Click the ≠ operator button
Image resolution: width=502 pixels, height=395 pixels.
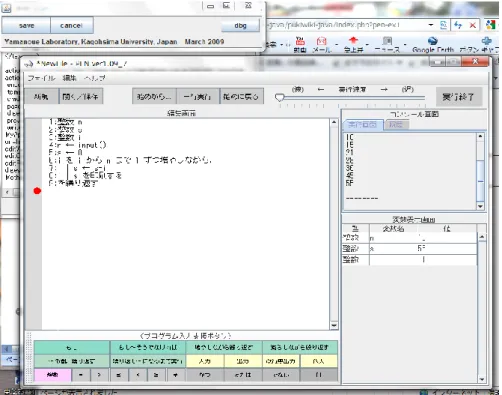[x=175, y=375]
